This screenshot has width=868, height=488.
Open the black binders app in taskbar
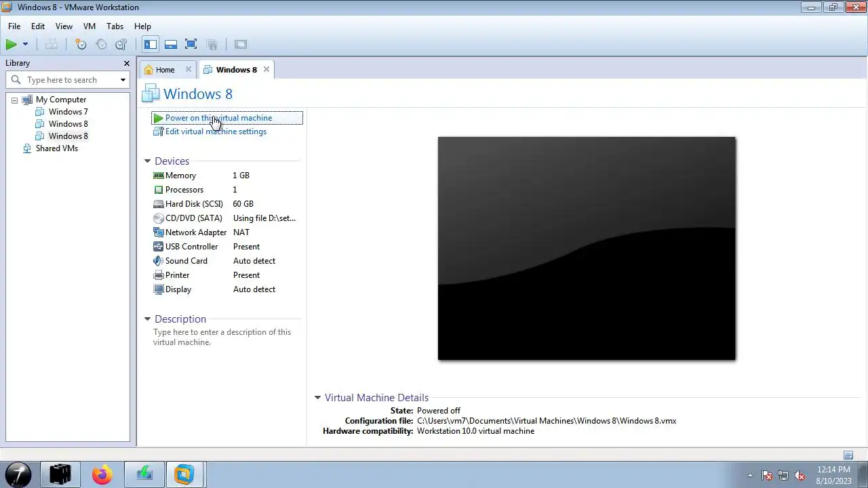tap(60, 474)
